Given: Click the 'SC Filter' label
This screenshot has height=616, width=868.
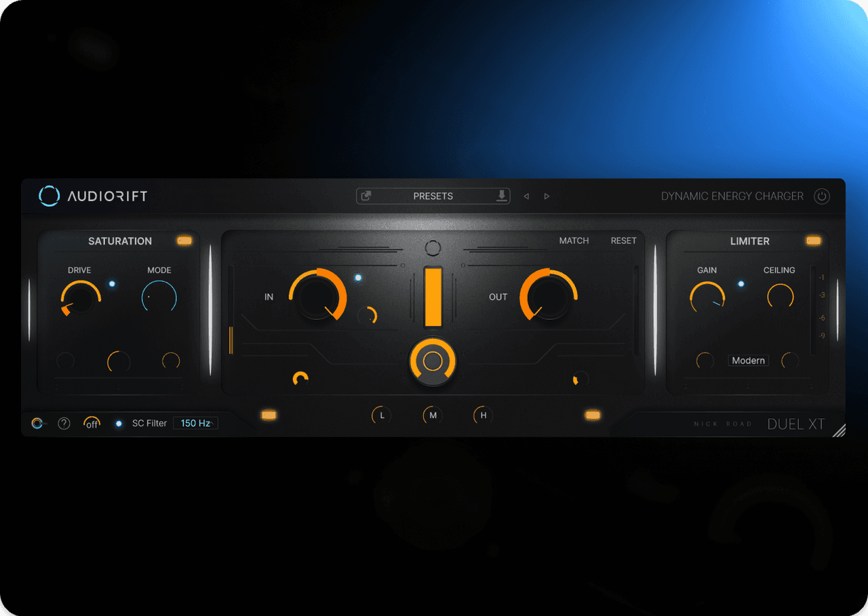Looking at the screenshot, I should click(149, 423).
